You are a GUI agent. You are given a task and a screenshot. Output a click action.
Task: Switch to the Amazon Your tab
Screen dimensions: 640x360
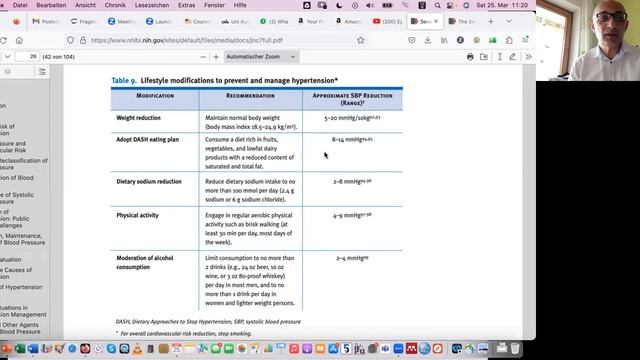tap(312, 21)
